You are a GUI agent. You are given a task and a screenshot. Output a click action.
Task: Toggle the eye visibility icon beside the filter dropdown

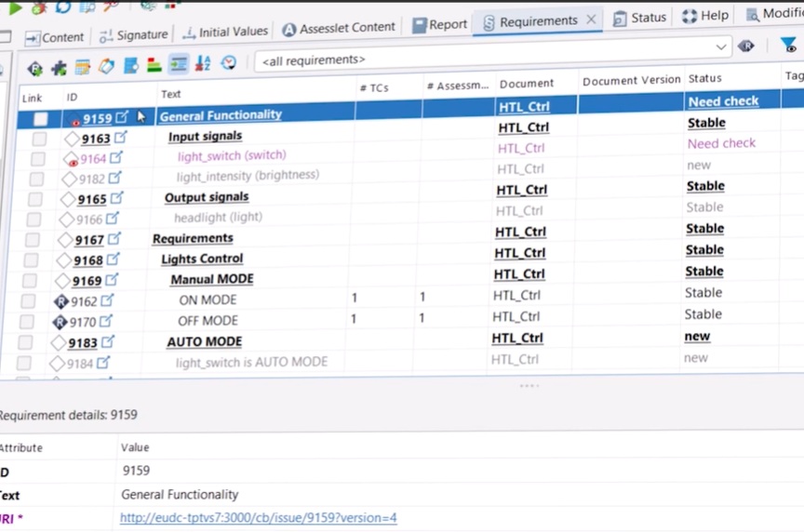coord(746,47)
